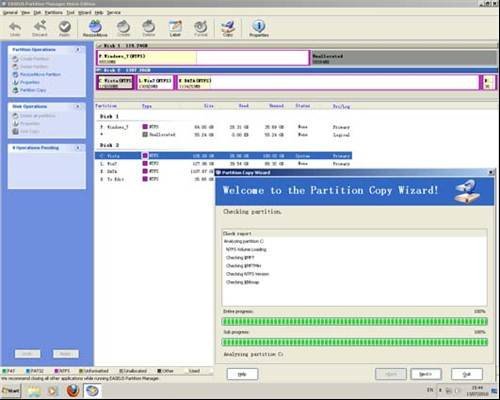
Task: Select the F: Windows_7 partition block
Action: tap(203, 58)
